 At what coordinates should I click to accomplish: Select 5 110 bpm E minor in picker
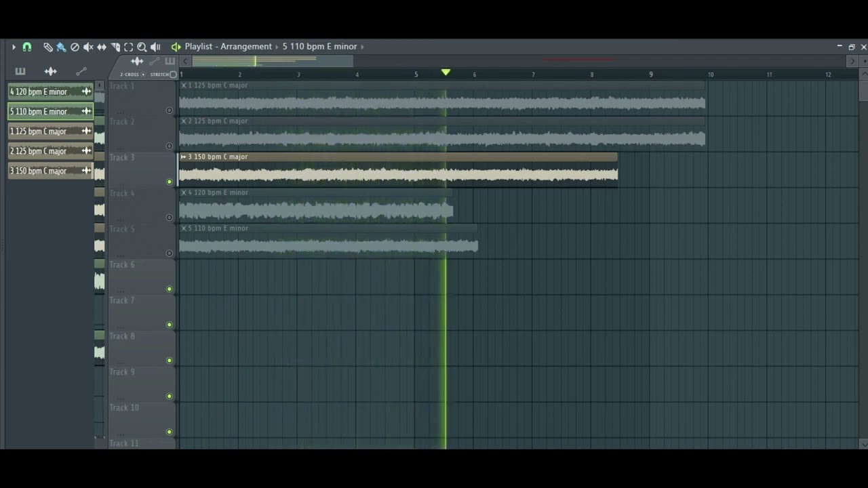pos(50,111)
